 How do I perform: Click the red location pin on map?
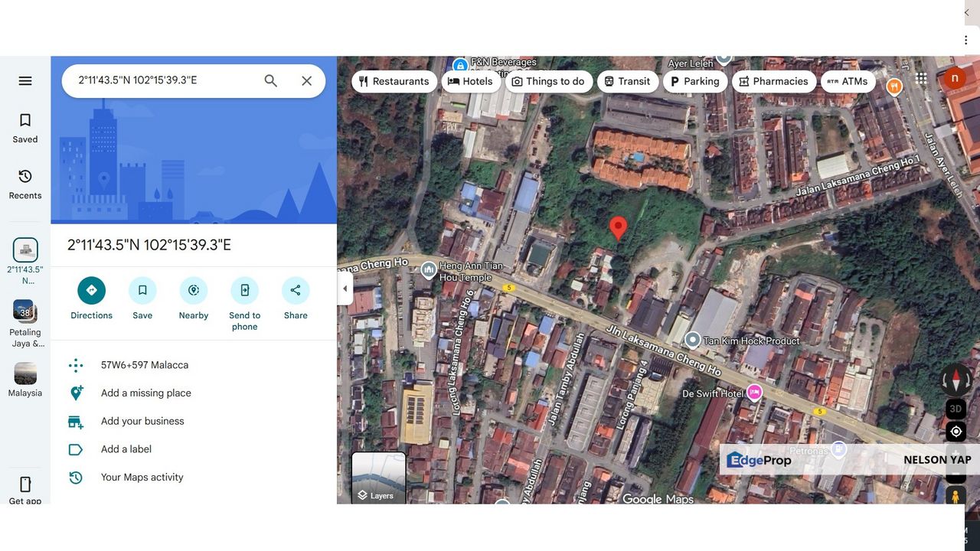(x=618, y=227)
